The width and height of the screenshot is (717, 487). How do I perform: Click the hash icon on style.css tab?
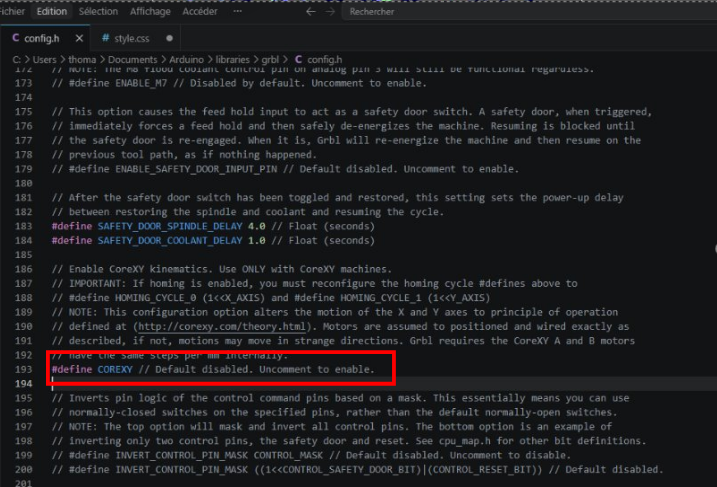tap(105, 38)
